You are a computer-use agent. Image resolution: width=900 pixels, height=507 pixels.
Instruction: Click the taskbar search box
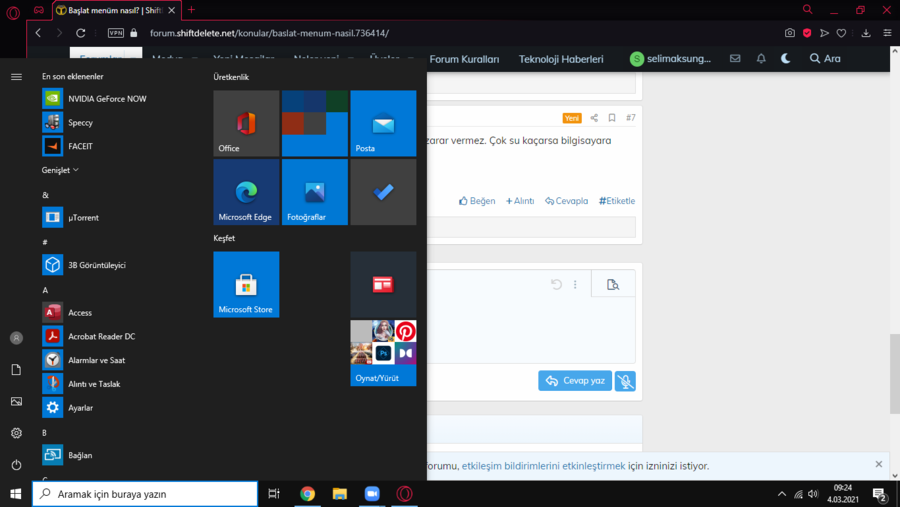tap(145, 494)
